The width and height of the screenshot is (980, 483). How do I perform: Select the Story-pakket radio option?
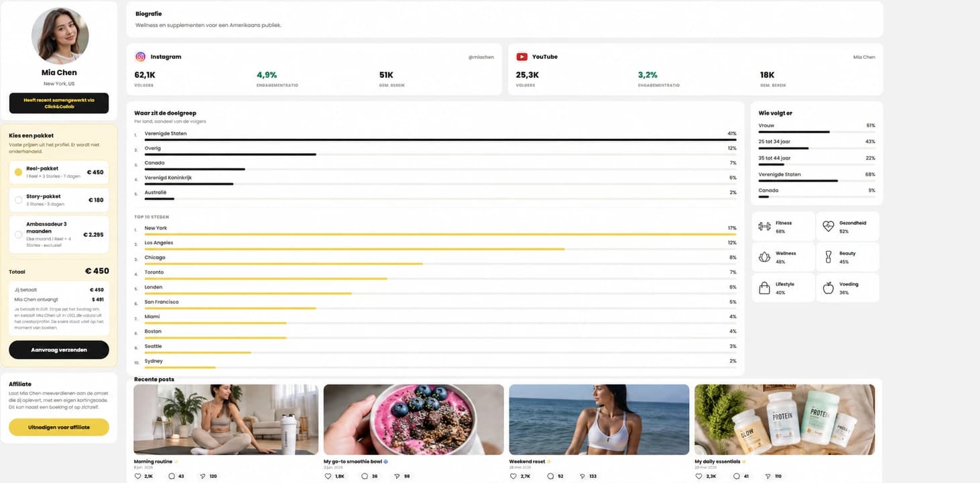(x=18, y=200)
